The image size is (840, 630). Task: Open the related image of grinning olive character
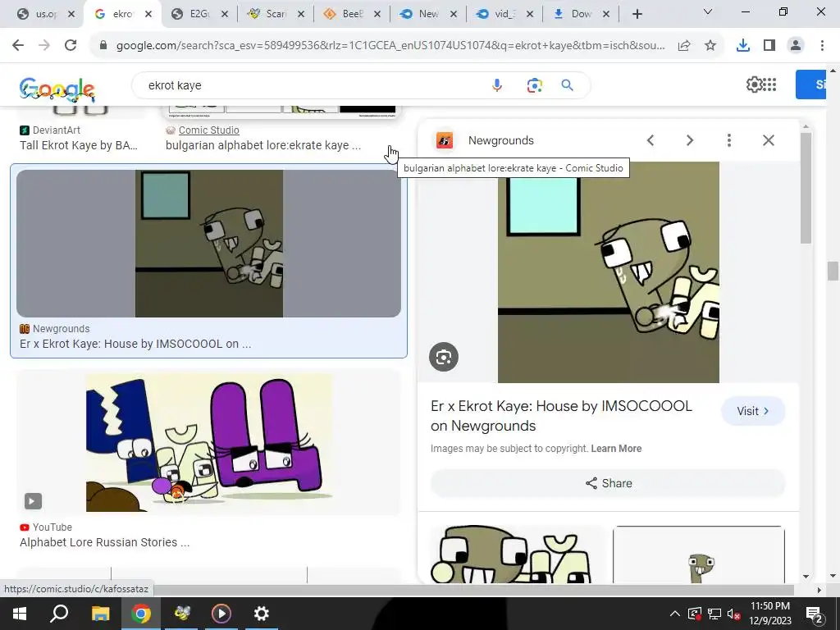518,554
